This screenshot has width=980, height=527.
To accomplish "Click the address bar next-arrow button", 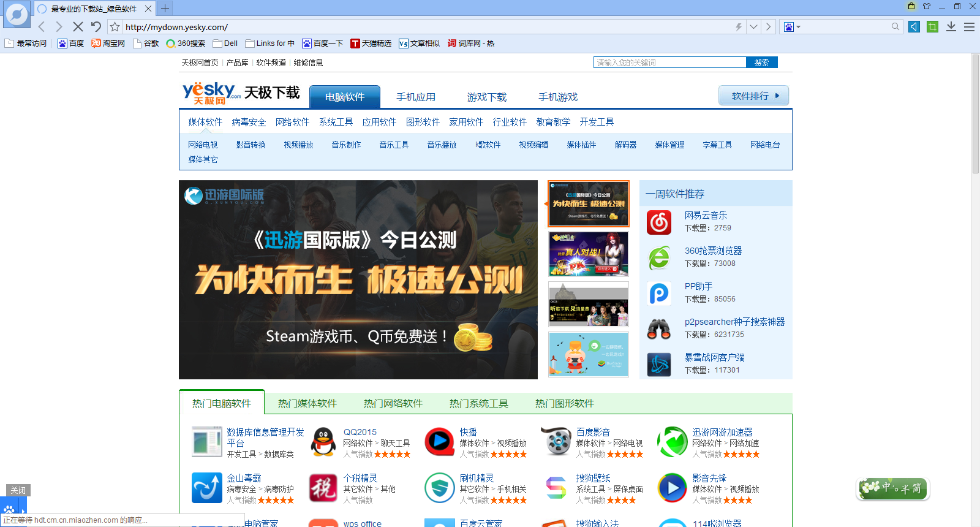I will click(768, 27).
